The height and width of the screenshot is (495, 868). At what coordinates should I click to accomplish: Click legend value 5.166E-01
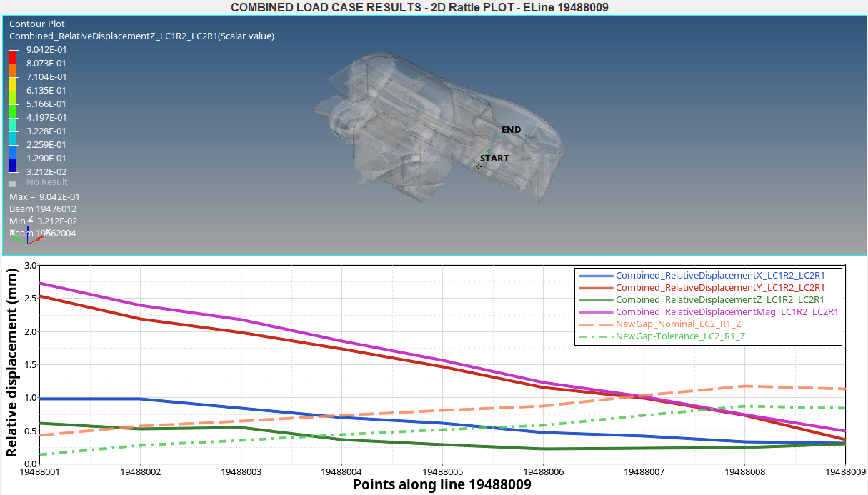pyautogui.click(x=46, y=104)
